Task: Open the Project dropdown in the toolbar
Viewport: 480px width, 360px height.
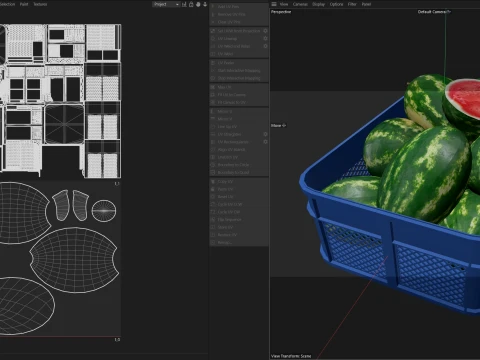Action: (166, 4)
